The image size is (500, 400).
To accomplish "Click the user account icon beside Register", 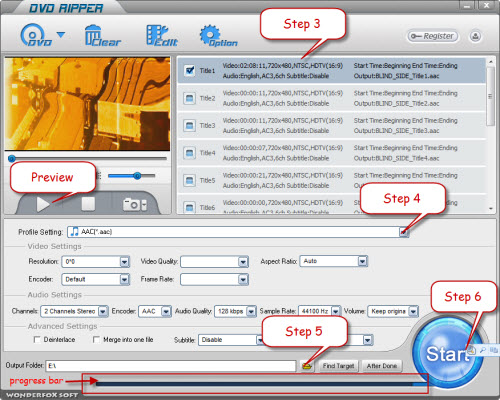I will [475, 36].
